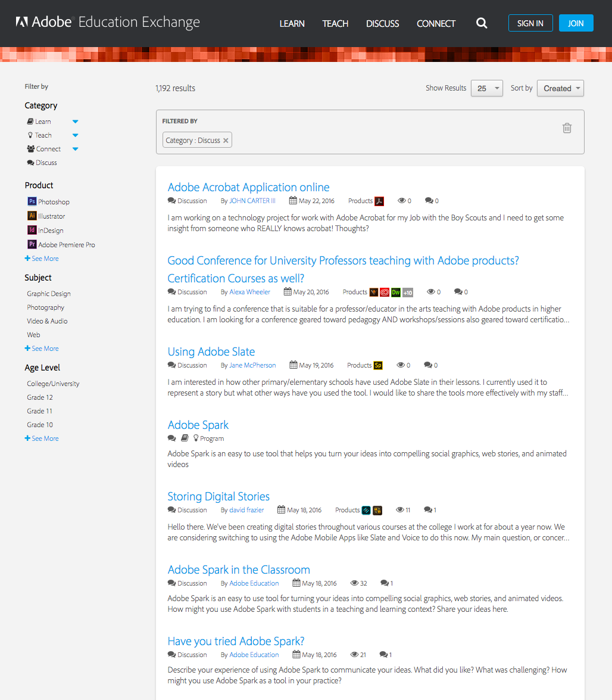
Task: Click the trash icon to clear filters
Action: (x=567, y=128)
